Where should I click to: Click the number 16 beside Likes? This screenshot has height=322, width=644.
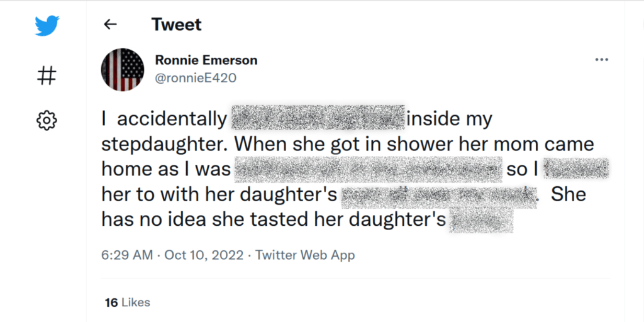tap(111, 303)
